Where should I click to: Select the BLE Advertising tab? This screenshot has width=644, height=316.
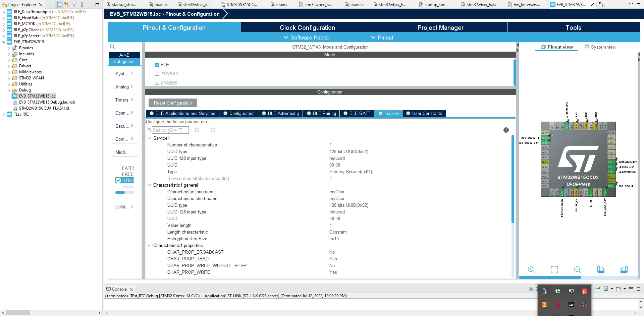pos(280,113)
